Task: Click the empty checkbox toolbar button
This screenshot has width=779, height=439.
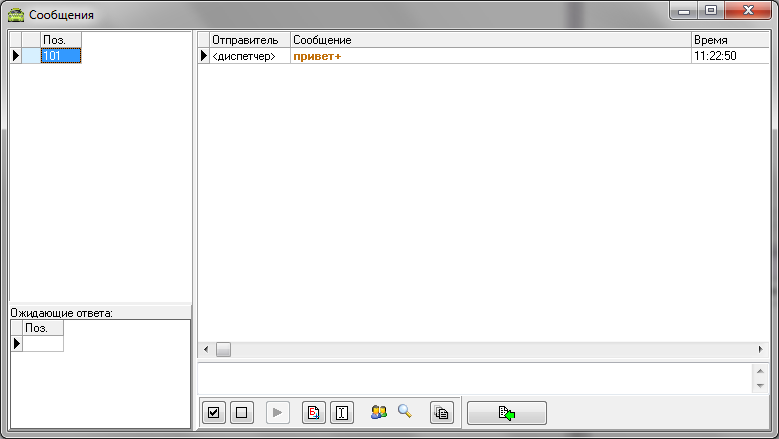Action: (x=241, y=412)
